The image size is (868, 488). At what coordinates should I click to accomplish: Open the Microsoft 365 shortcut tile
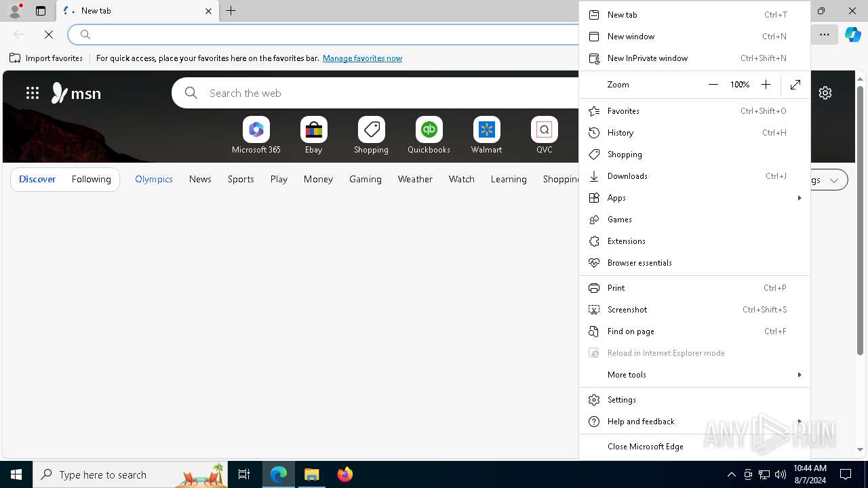[x=256, y=136]
